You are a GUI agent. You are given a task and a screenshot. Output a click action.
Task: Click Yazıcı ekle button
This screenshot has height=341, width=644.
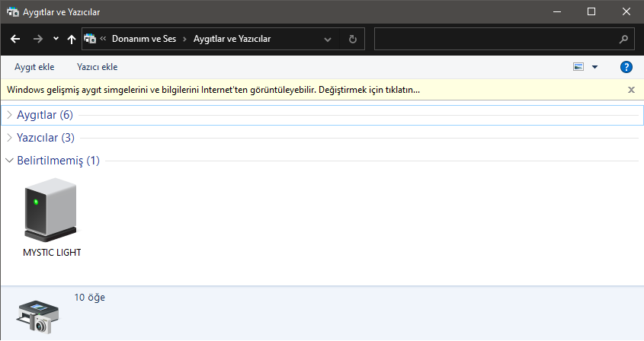click(x=97, y=67)
